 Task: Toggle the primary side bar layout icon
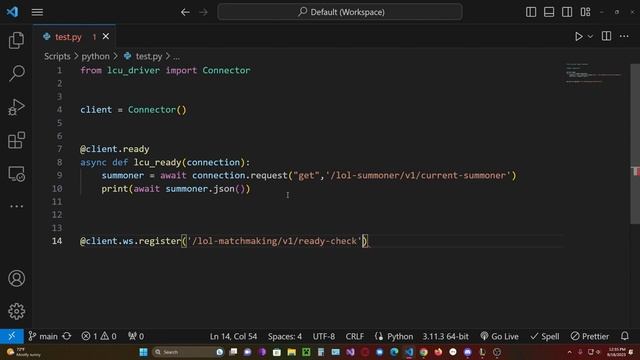tap(531, 12)
